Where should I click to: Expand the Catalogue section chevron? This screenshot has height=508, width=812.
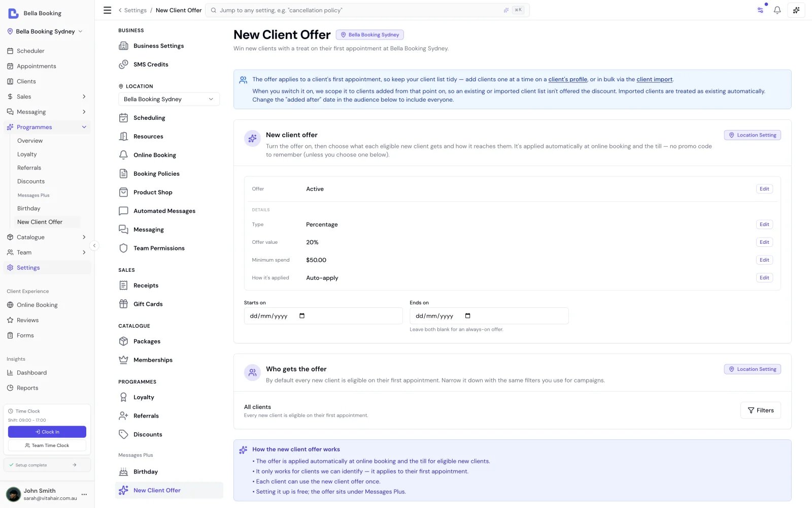pyautogui.click(x=84, y=237)
